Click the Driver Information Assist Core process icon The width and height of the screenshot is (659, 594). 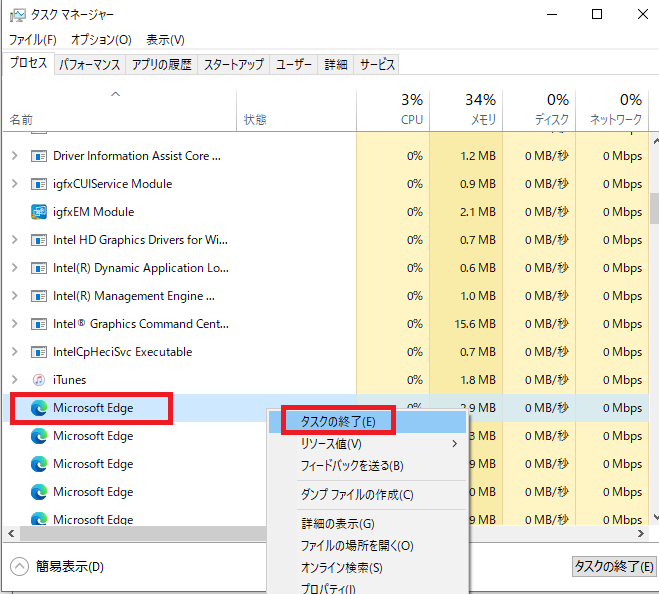39,156
